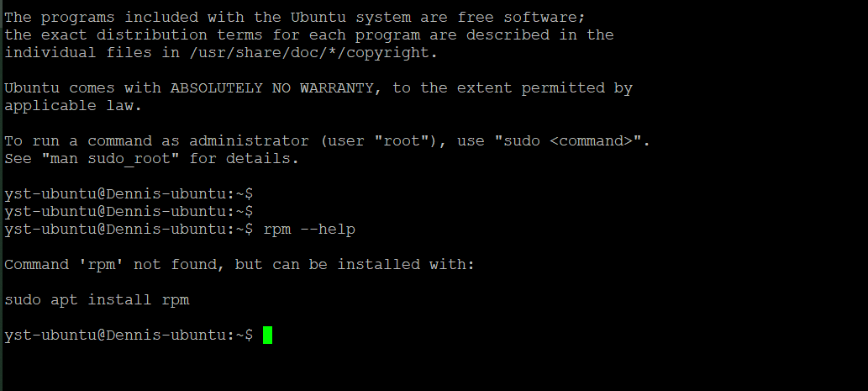Viewport: 868px width, 391px height.
Task: Click "Command 'rpm' not found" message line
Action: tap(239, 265)
